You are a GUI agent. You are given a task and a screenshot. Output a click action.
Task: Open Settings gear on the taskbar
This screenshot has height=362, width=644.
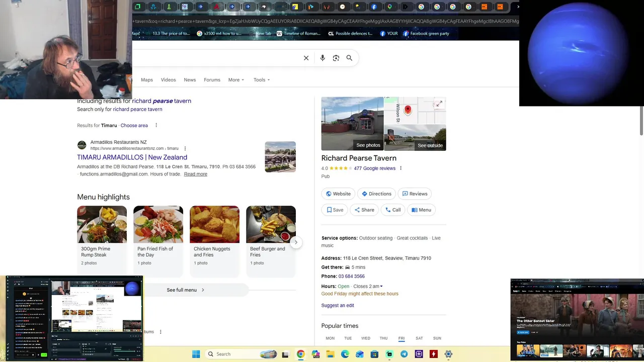448,354
